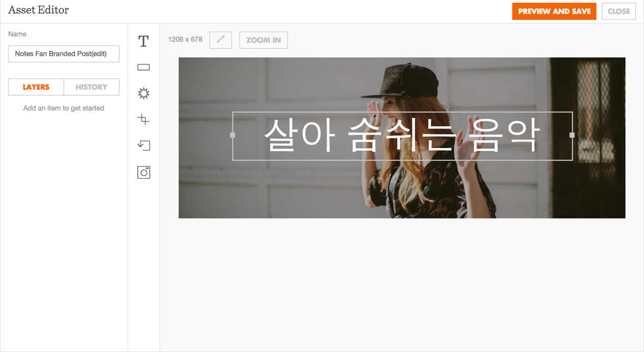Select the Rectangle shape tool
This screenshot has height=352, width=644.
pyautogui.click(x=143, y=67)
